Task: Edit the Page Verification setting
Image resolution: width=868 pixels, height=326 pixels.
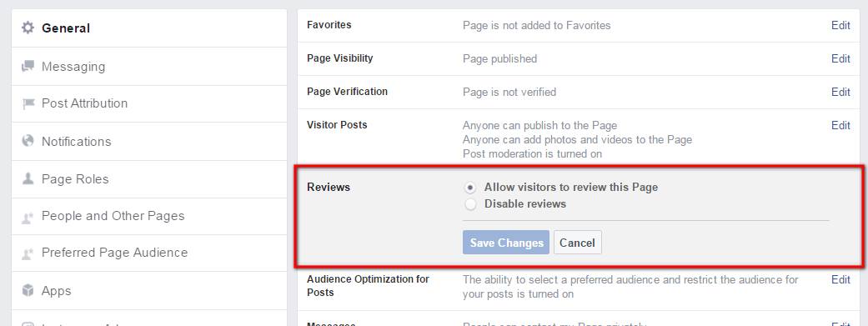Action: tap(840, 92)
